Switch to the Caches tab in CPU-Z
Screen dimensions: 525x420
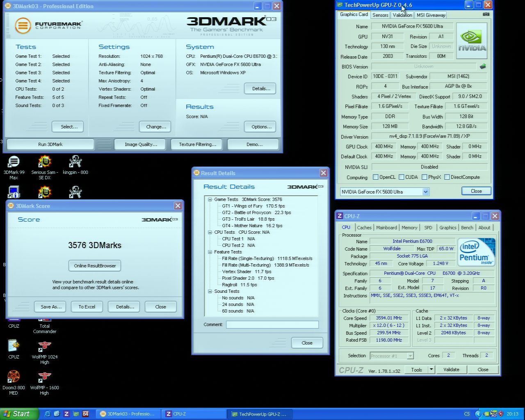tap(364, 228)
